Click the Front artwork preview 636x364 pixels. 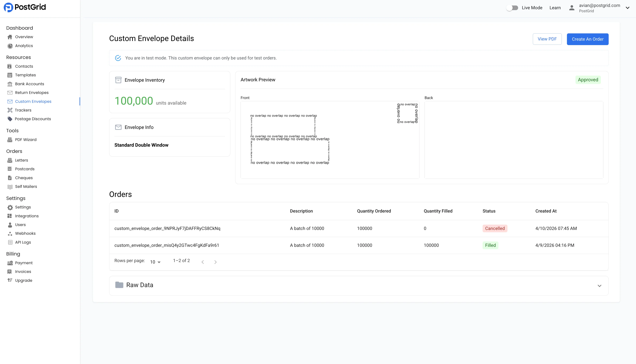point(330,140)
